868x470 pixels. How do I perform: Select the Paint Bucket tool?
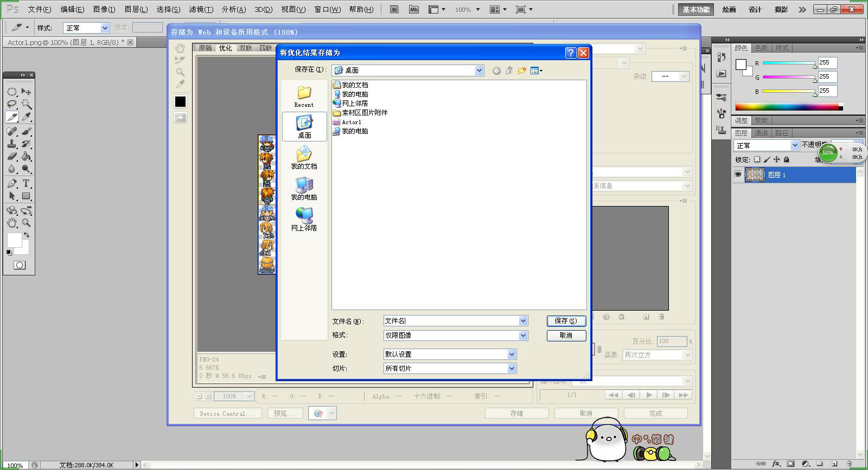26,156
